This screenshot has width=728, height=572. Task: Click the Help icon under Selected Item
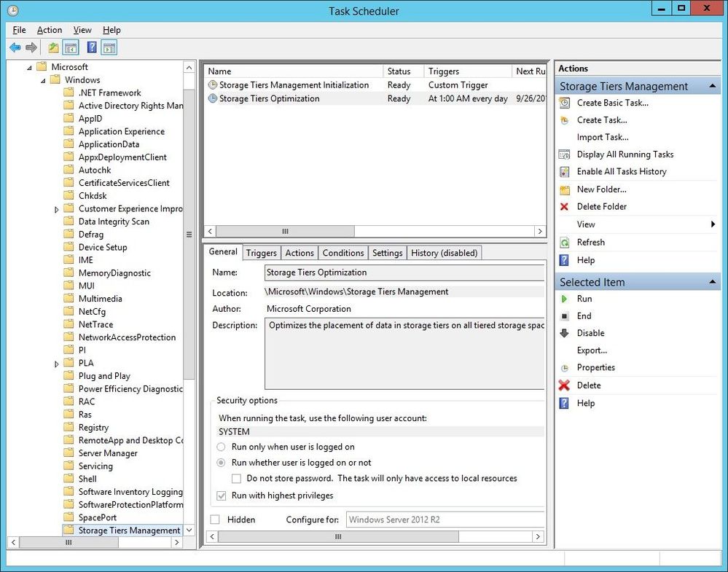click(565, 403)
